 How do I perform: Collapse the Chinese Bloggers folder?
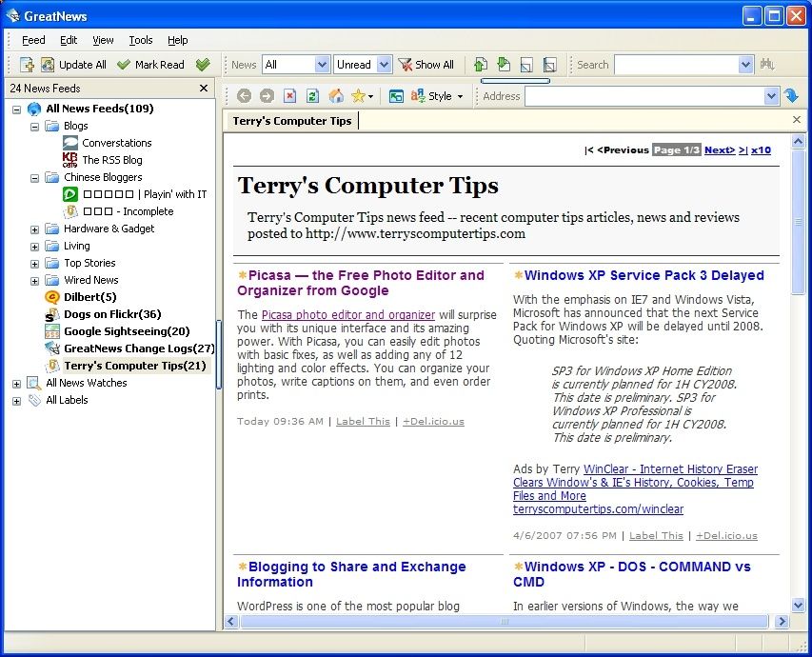coord(34,178)
